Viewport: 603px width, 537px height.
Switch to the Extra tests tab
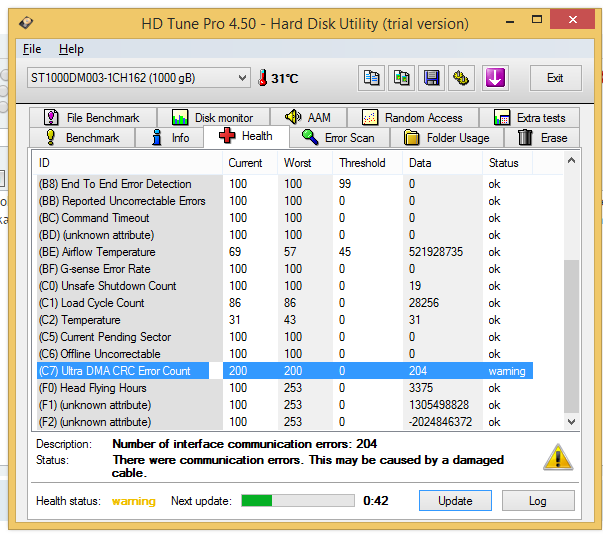(x=530, y=118)
